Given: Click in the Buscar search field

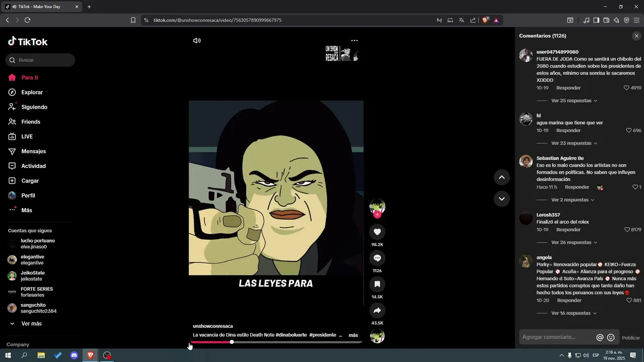Looking at the screenshot, I should coord(40,60).
